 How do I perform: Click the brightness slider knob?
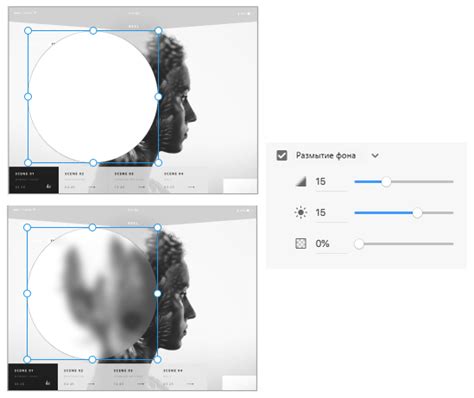417,213
